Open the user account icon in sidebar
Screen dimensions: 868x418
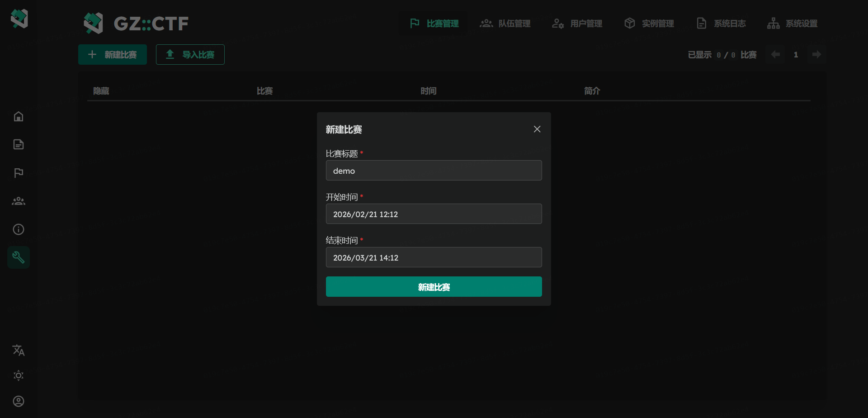click(19, 401)
